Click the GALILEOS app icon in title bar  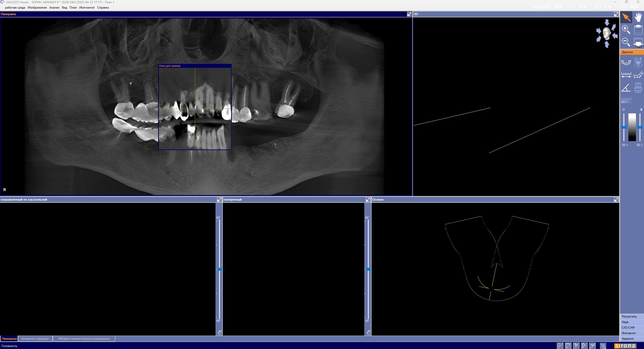(x=2, y=2)
